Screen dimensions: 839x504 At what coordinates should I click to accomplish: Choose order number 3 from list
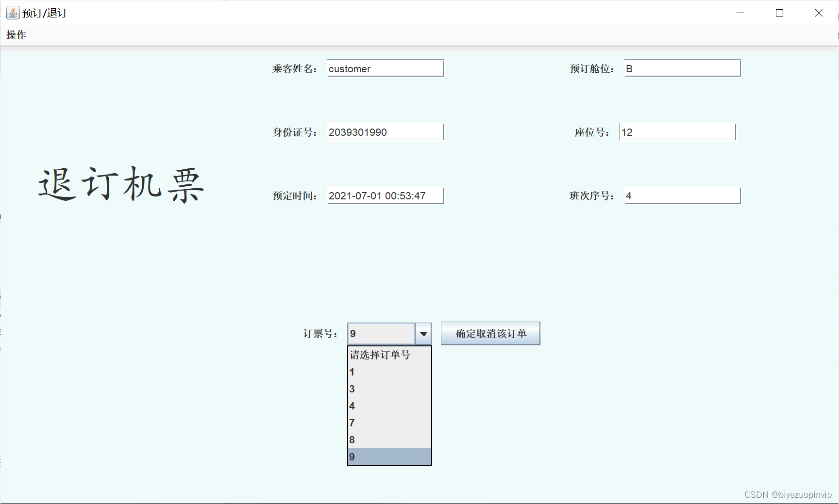389,389
